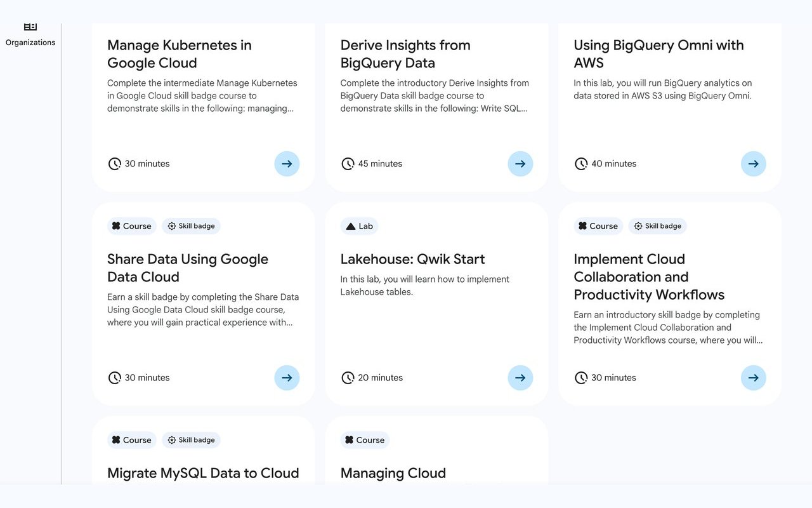The image size is (812, 508).
Task: Open the Derive Insights from BigQuery Data arrow
Action: point(520,164)
